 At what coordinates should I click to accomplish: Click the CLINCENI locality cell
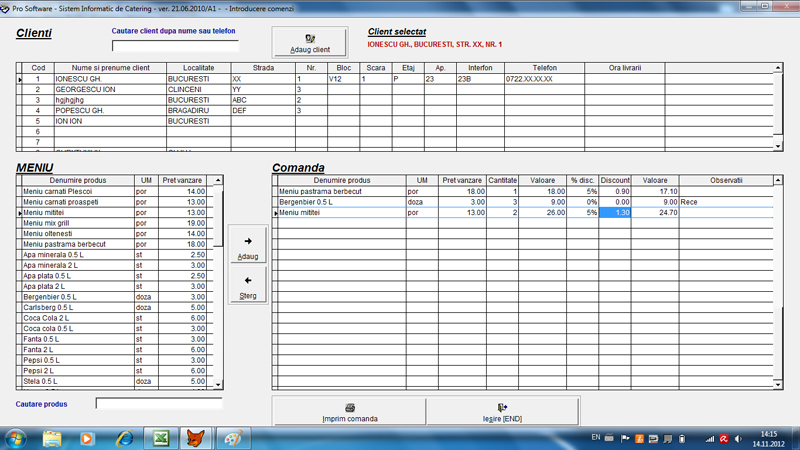pos(198,89)
